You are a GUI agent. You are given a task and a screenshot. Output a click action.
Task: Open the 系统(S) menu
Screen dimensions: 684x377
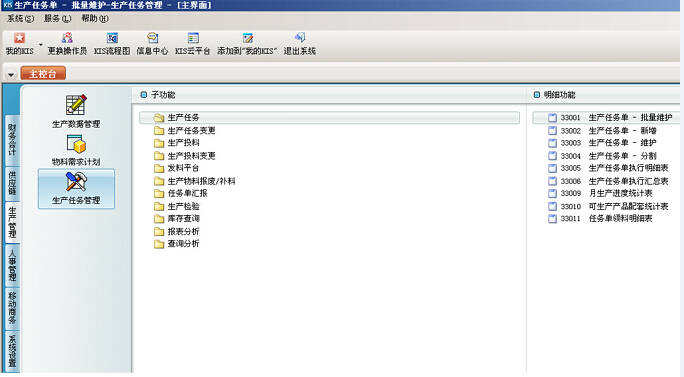point(20,18)
